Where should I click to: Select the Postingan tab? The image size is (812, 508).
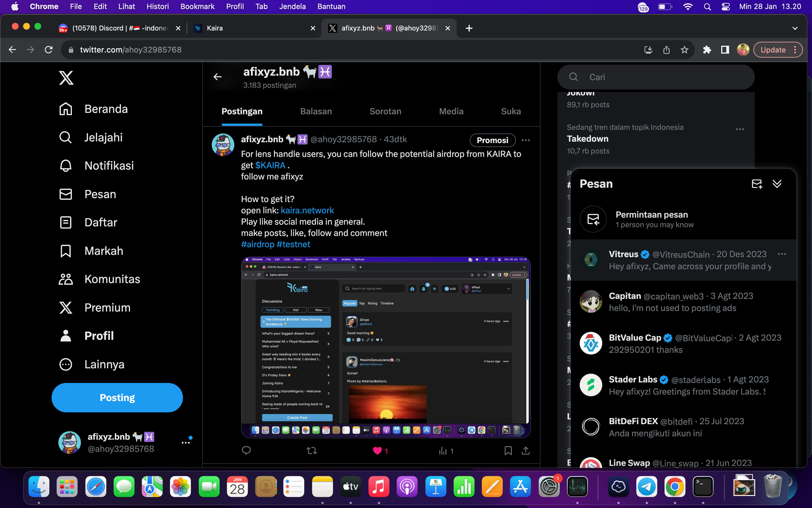(242, 111)
